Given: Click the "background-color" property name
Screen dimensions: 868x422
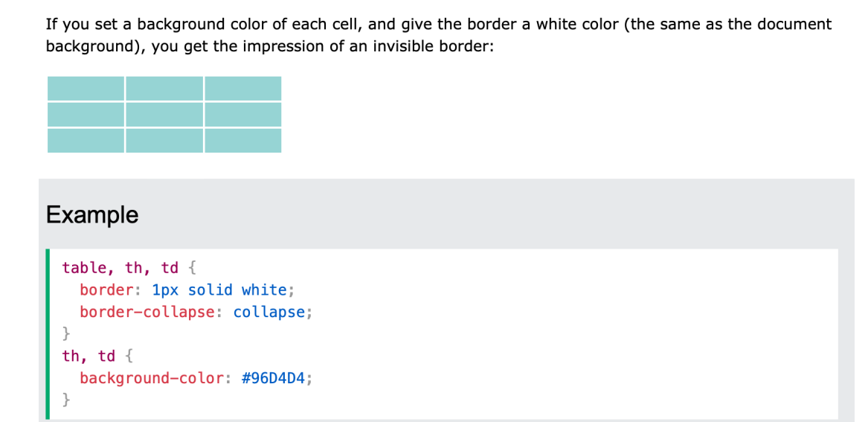Looking at the screenshot, I should click(151, 378).
